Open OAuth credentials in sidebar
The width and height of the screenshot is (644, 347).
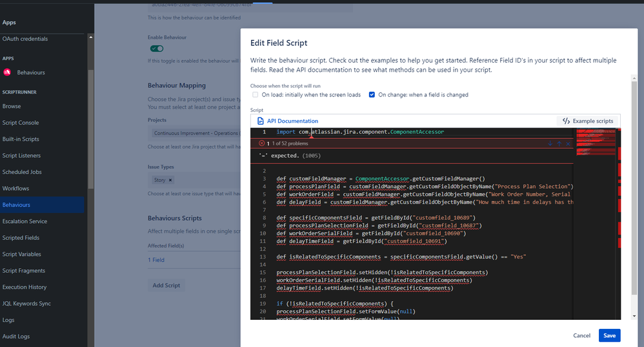[x=25, y=39]
